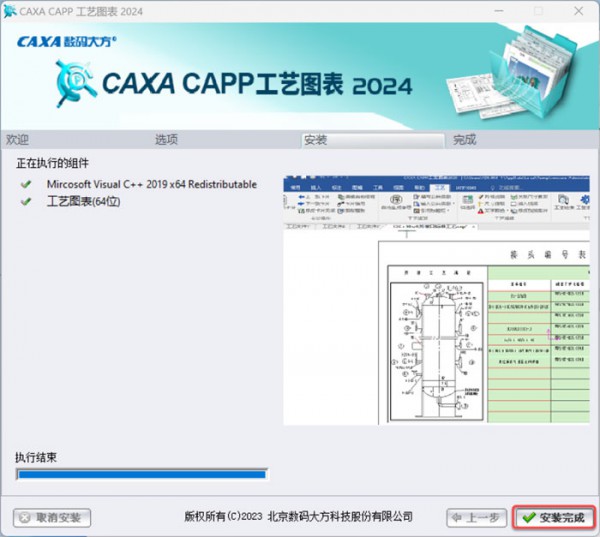Select the 完成 step tab
This screenshot has height=537, width=600.
[465, 140]
